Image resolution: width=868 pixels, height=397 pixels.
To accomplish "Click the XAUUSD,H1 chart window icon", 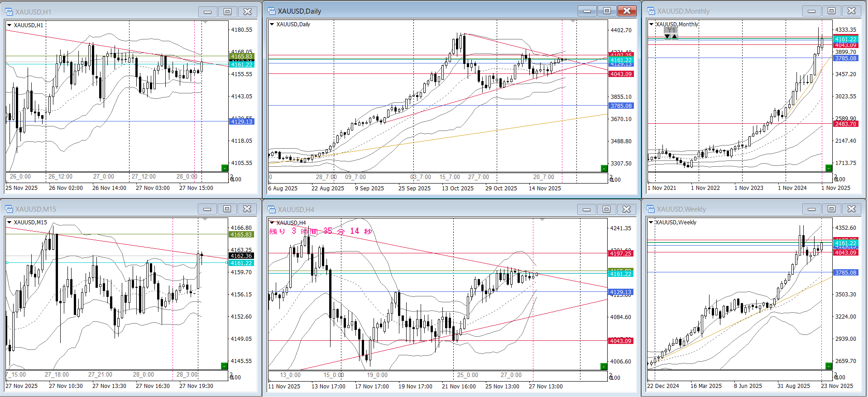I will pyautogui.click(x=9, y=12).
